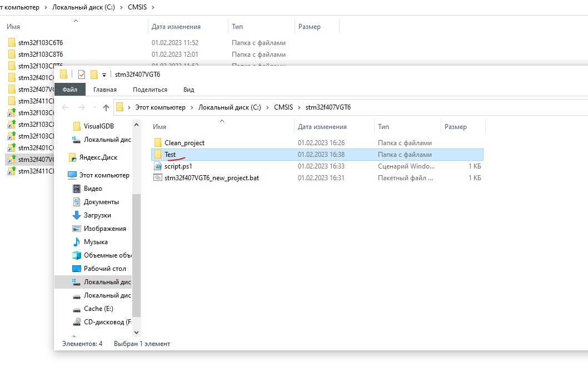Sort by Дата изменения in back window
This screenshot has width=588, height=376.
point(188,27)
